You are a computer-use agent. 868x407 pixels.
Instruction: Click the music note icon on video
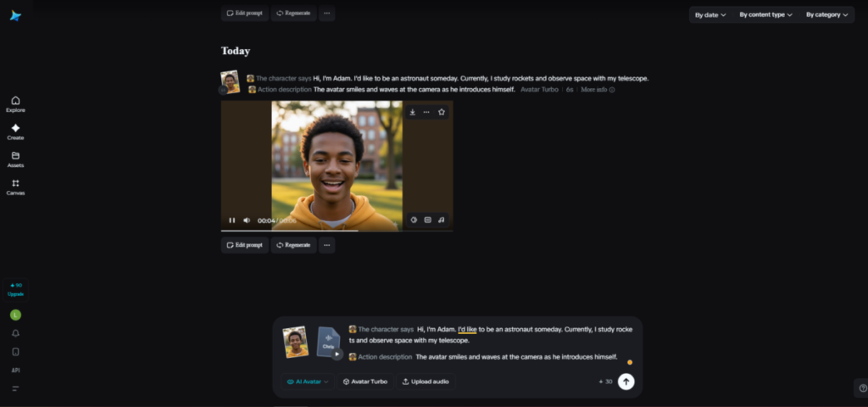click(x=441, y=220)
